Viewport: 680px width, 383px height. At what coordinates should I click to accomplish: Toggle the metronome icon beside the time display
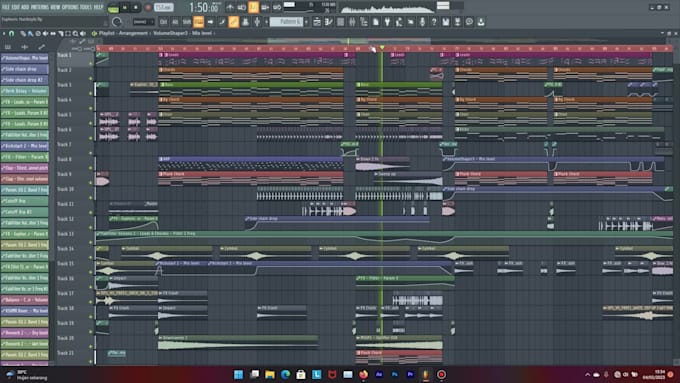point(230,7)
